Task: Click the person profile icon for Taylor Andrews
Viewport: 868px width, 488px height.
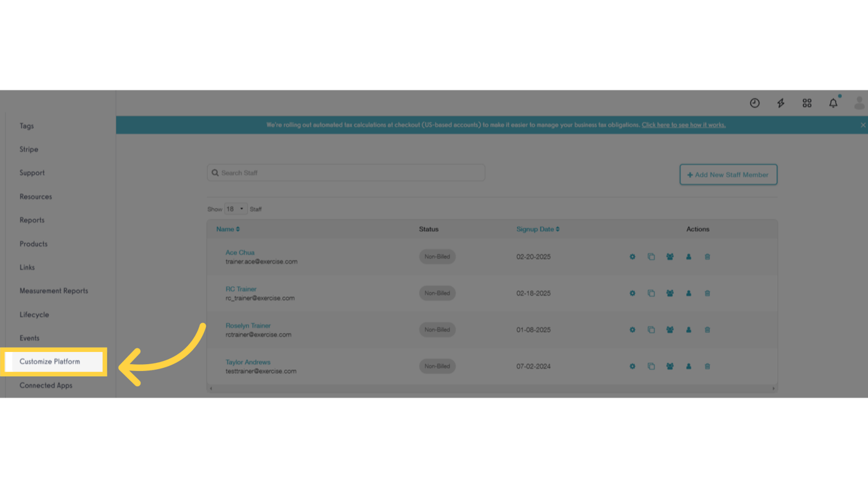Action: coord(689,366)
